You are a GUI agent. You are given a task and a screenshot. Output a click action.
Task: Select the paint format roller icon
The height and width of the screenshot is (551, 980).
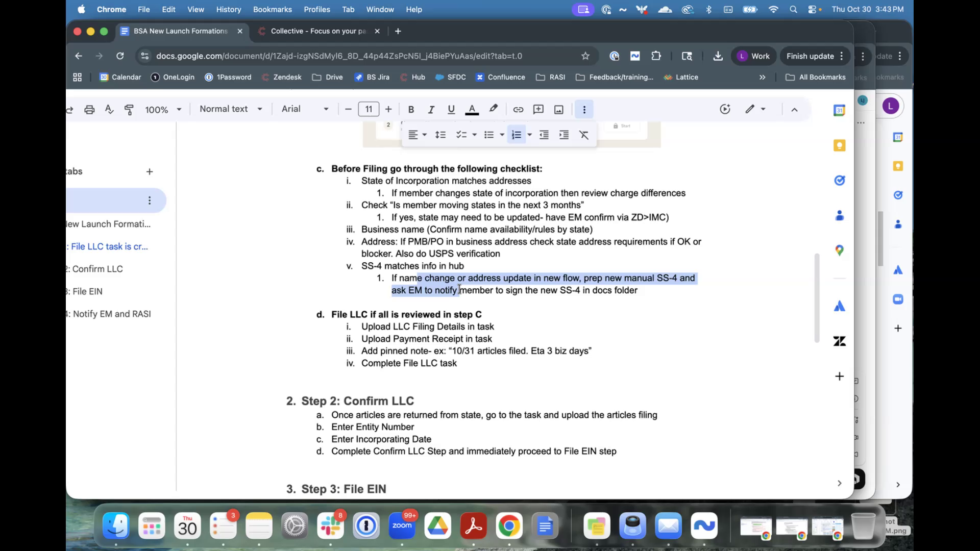[129, 109]
